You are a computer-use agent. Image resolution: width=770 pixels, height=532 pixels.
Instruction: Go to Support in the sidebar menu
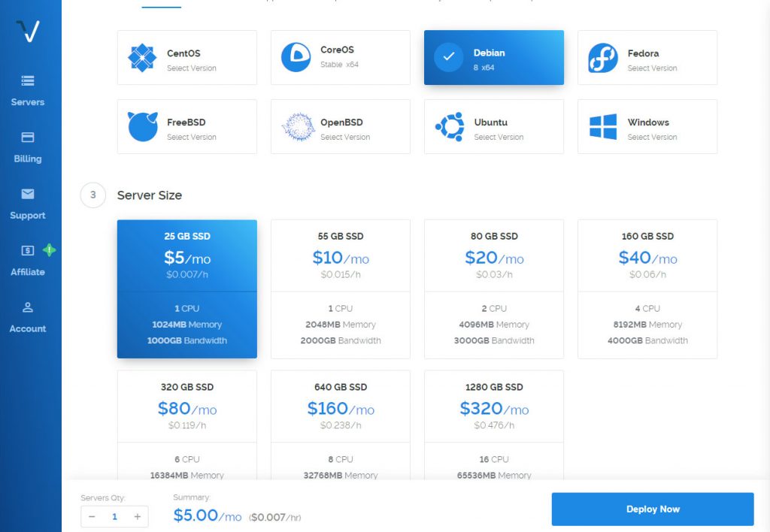pos(28,216)
